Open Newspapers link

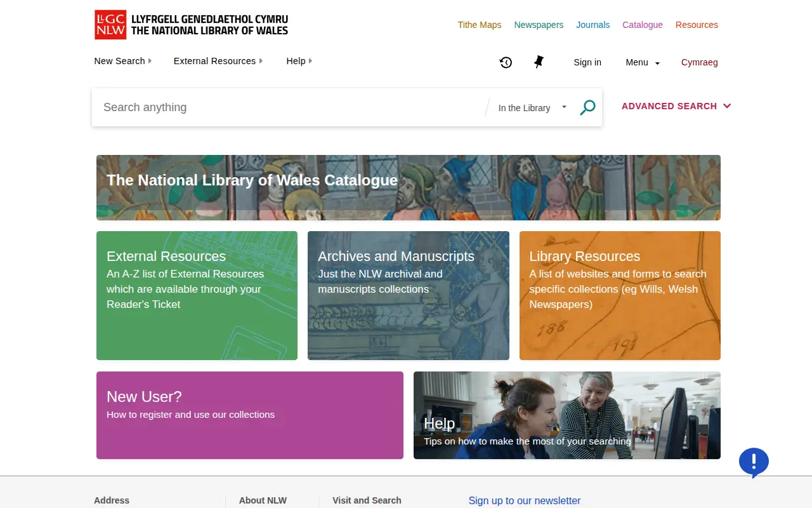(539, 25)
